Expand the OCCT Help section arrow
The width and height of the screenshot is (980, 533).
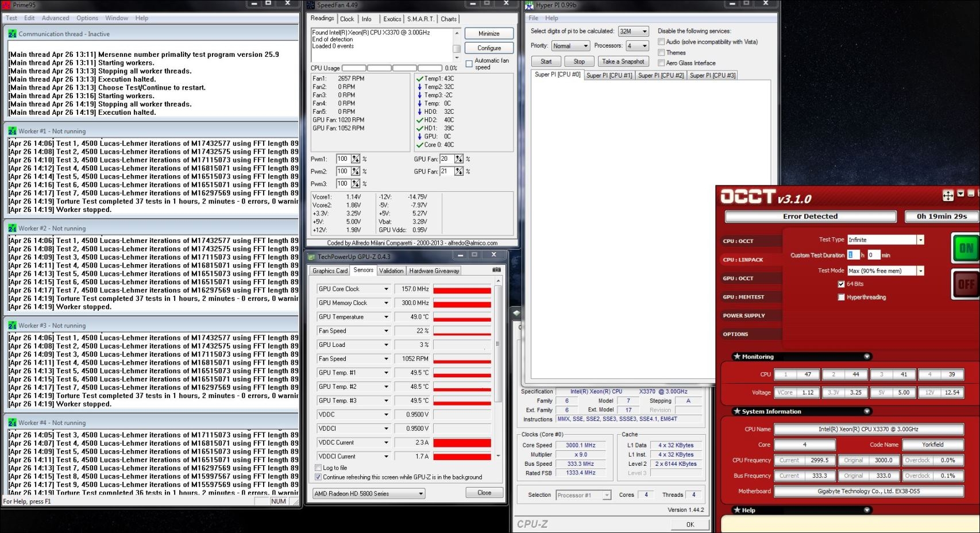pos(867,510)
